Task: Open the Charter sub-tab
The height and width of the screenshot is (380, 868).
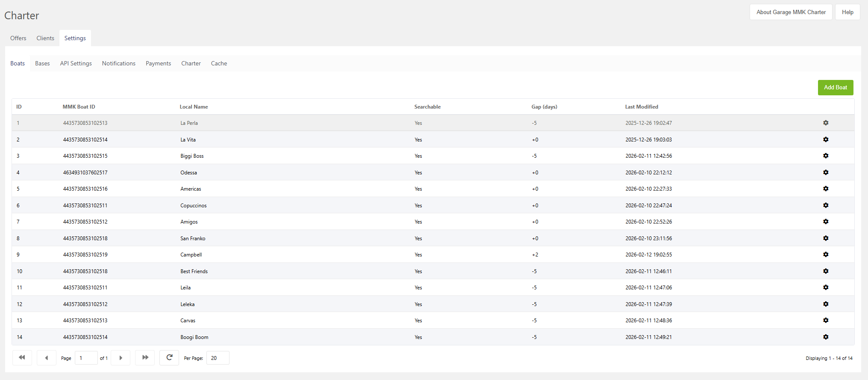Action: 191,63
